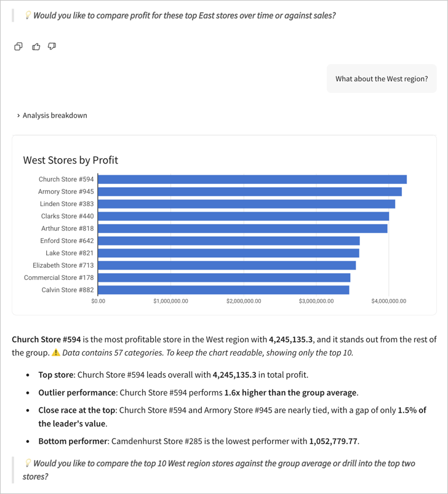Toggle positive feedback on the response
Viewport: 448px width, 494px height.
[x=36, y=46]
